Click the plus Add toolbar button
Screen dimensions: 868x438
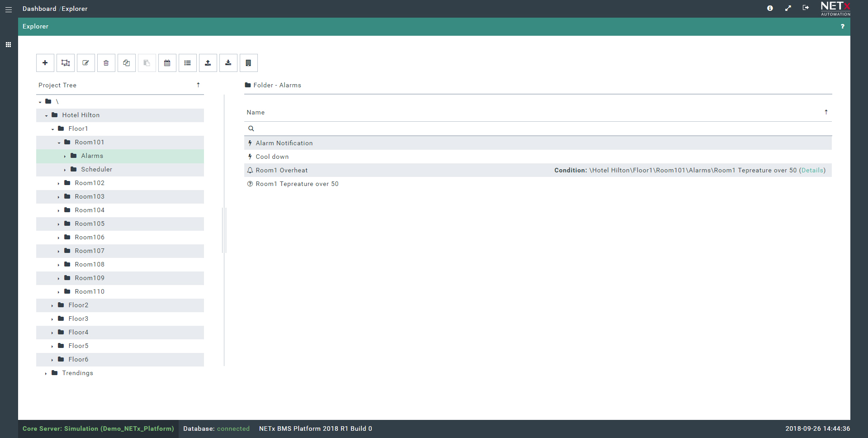(x=45, y=63)
